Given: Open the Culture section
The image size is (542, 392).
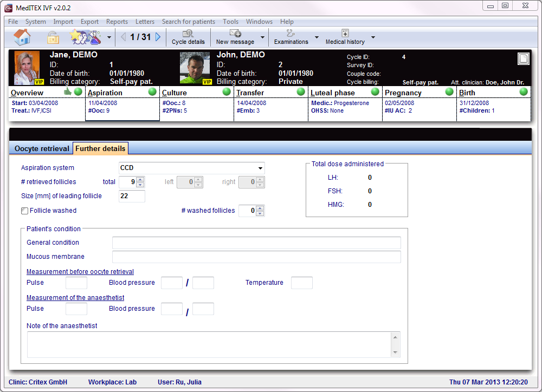Looking at the screenshot, I should pyautogui.click(x=174, y=93).
